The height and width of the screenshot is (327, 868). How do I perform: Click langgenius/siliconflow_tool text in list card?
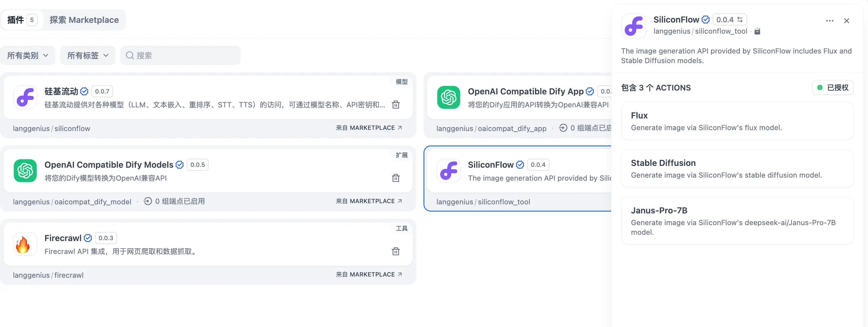tap(483, 202)
